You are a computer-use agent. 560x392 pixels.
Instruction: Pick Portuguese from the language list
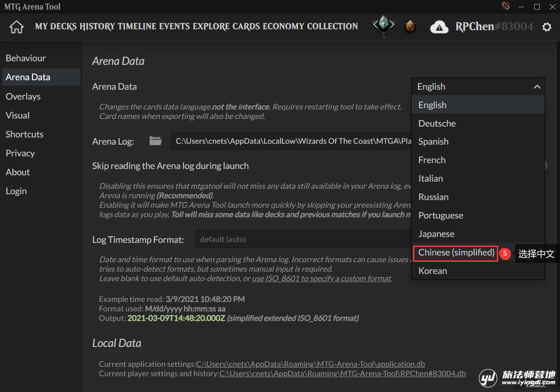[x=478, y=215]
